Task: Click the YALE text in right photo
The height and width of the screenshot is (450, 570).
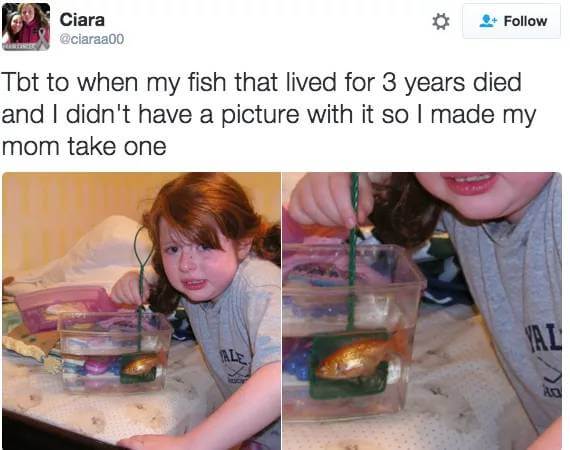Action: 544,338
